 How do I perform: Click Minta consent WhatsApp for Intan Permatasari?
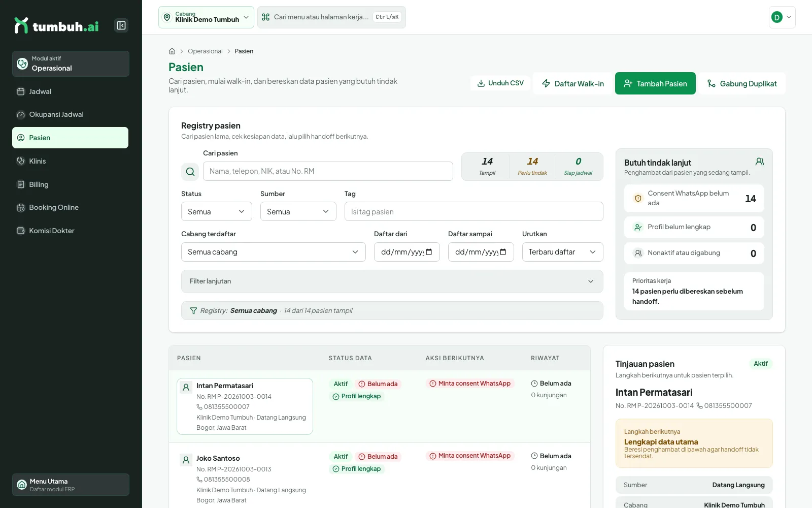pyautogui.click(x=470, y=384)
